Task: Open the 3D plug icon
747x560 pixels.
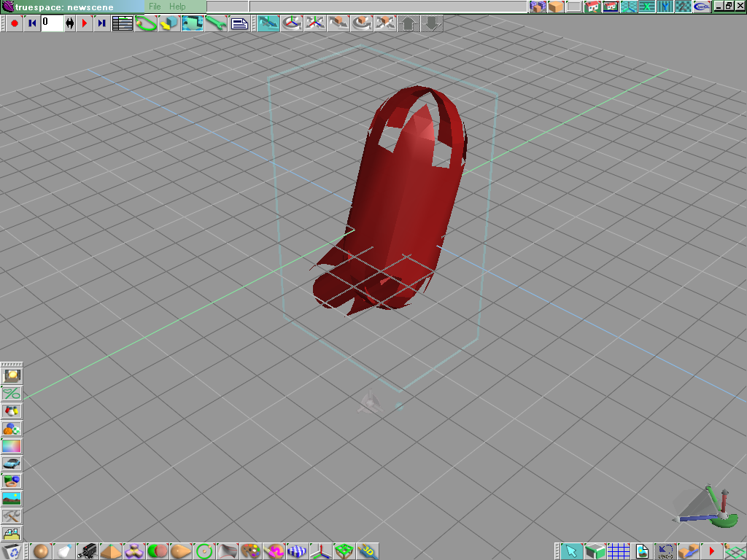Action: pos(368,551)
